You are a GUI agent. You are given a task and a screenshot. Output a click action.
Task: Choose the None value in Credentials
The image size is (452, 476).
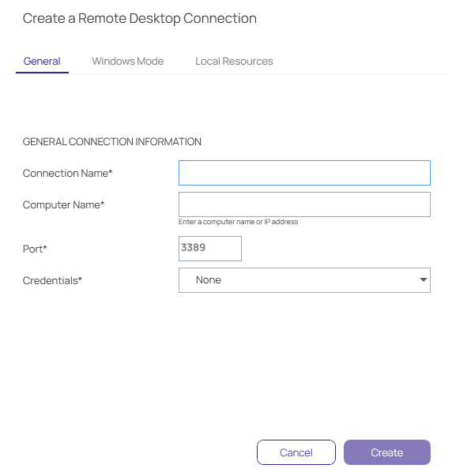(208, 280)
